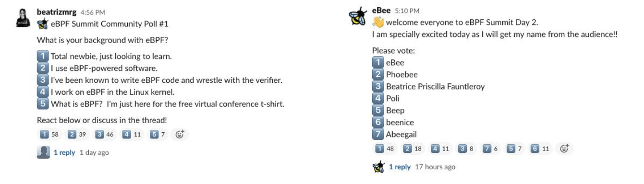Toggle reaction 3 with 46 votes
This screenshot has width=644, height=184.
click(105, 135)
